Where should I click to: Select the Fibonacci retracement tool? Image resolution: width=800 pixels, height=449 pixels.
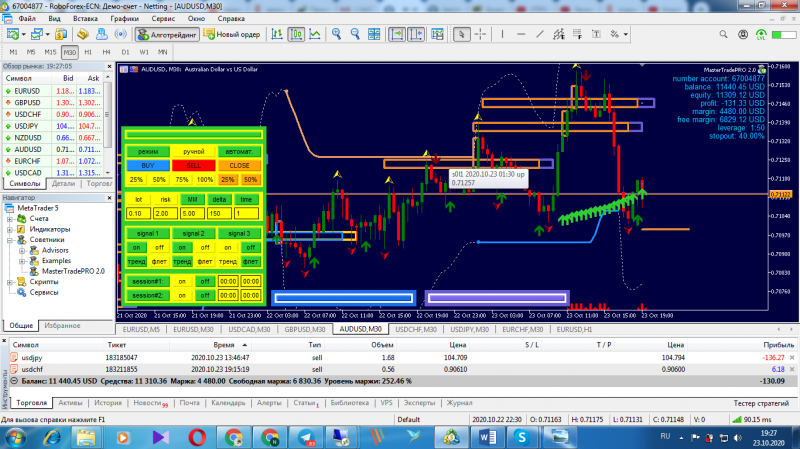578,34
